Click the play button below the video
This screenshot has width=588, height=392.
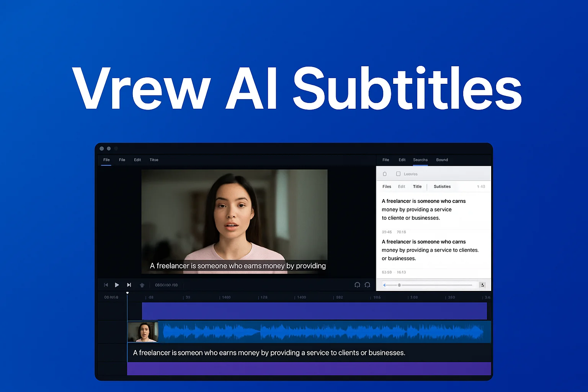click(x=117, y=285)
